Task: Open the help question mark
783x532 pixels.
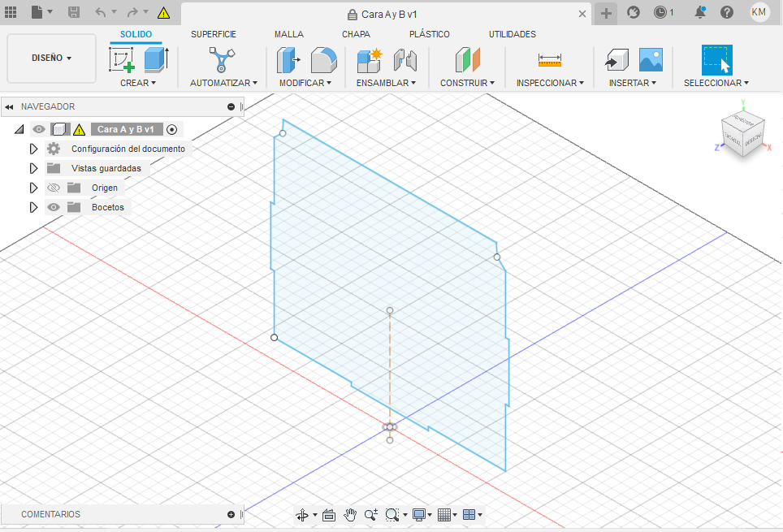Action: (x=727, y=12)
